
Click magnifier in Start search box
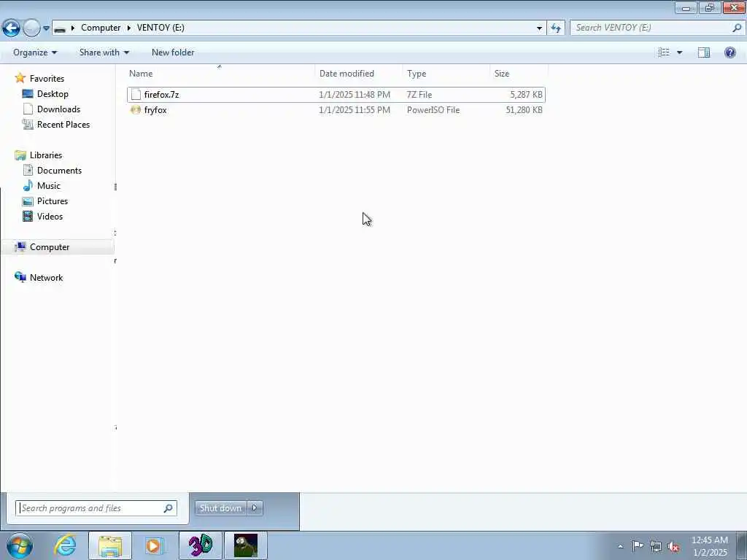(x=168, y=508)
